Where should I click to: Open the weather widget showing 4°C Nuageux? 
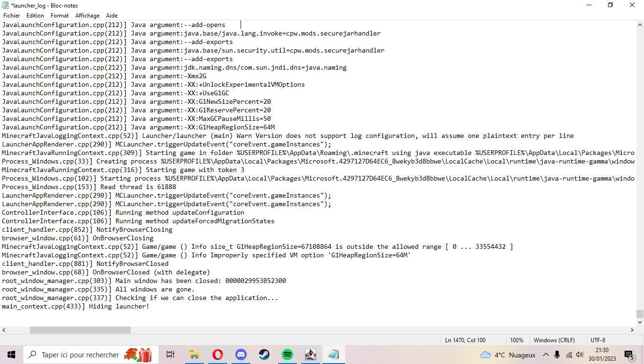pyautogui.click(x=508, y=355)
